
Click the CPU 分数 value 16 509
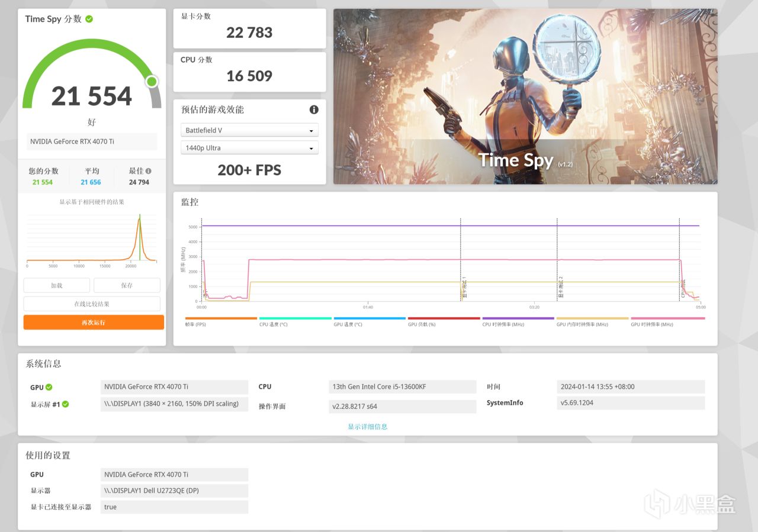(x=249, y=76)
